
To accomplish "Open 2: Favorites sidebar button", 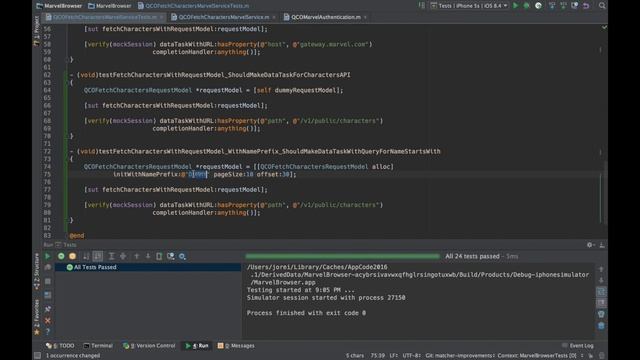I will 37,317.
